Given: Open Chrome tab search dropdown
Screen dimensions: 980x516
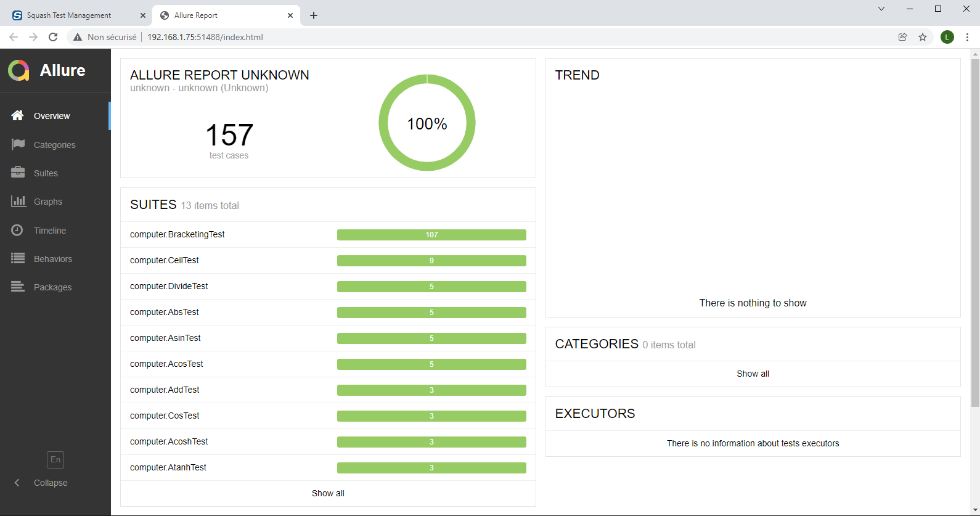Looking at the screenshot, I should [x=881, y=9].
